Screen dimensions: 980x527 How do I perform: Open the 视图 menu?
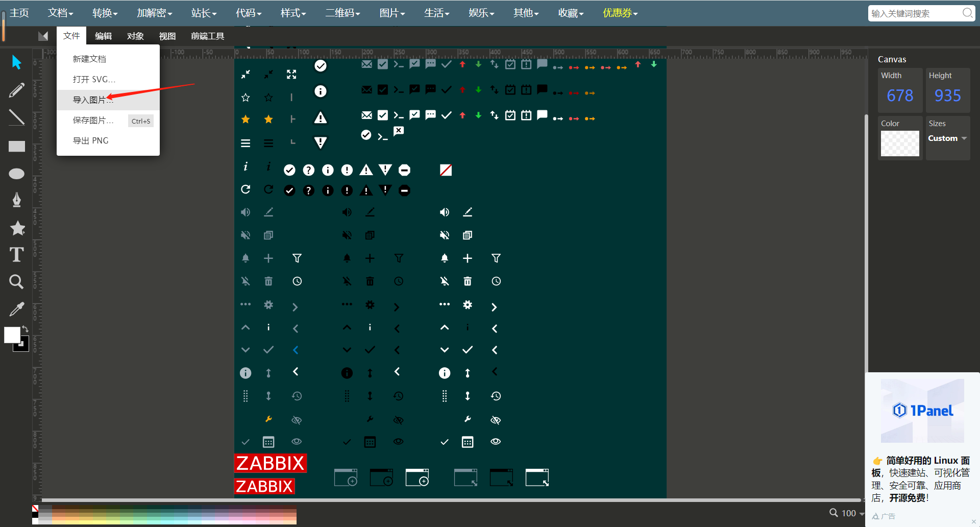pos(167,36)
